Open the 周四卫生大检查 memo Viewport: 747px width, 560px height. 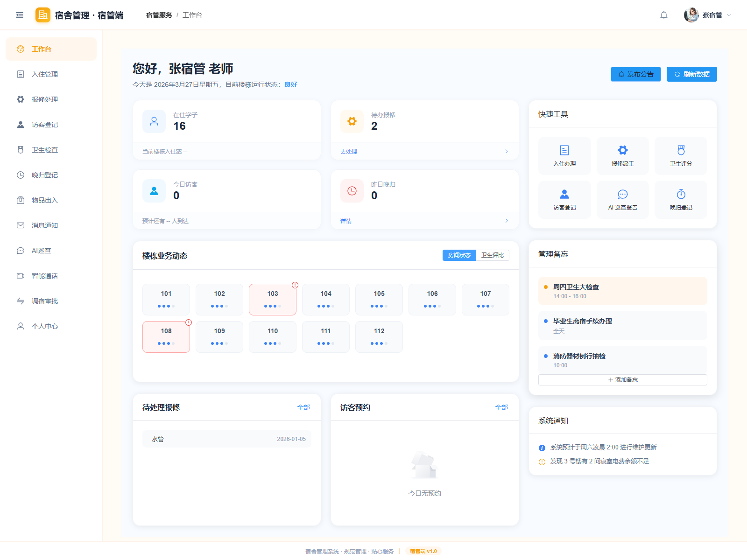point(623,291)
